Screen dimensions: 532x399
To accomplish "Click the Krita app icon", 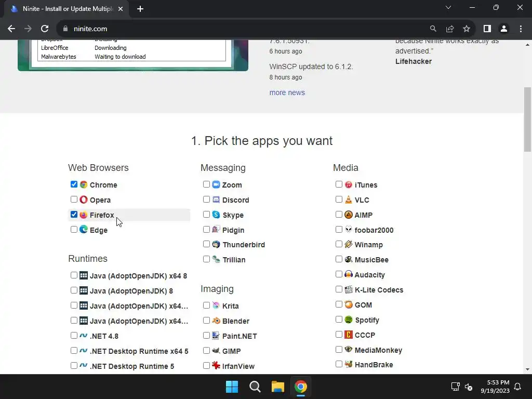I will pos(216,305).
